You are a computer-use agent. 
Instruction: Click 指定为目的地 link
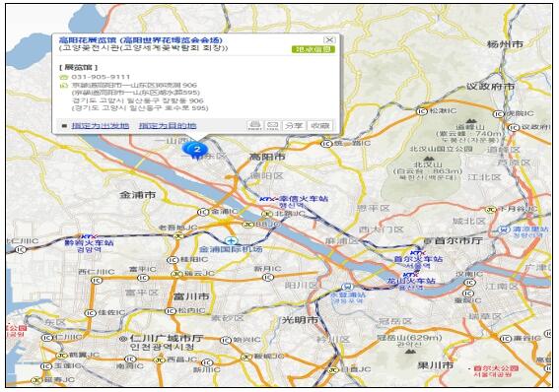(168, 125)
